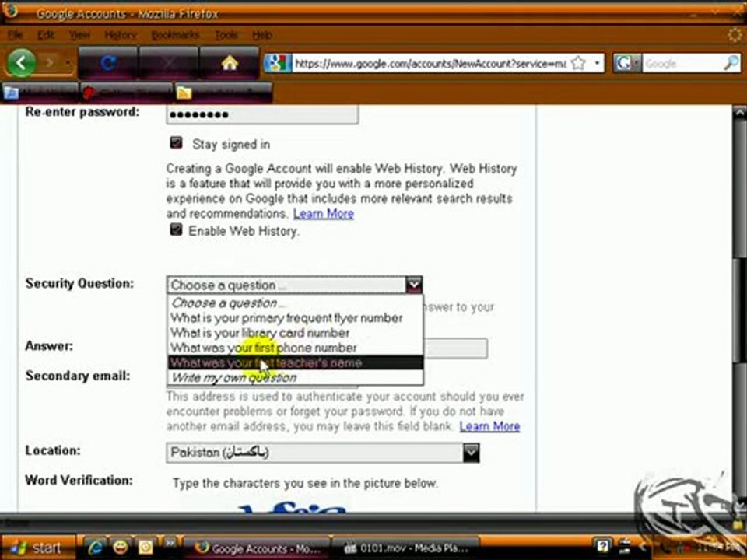Click the second bookmarks toolbar item with red icon

[x=127, y=93]
